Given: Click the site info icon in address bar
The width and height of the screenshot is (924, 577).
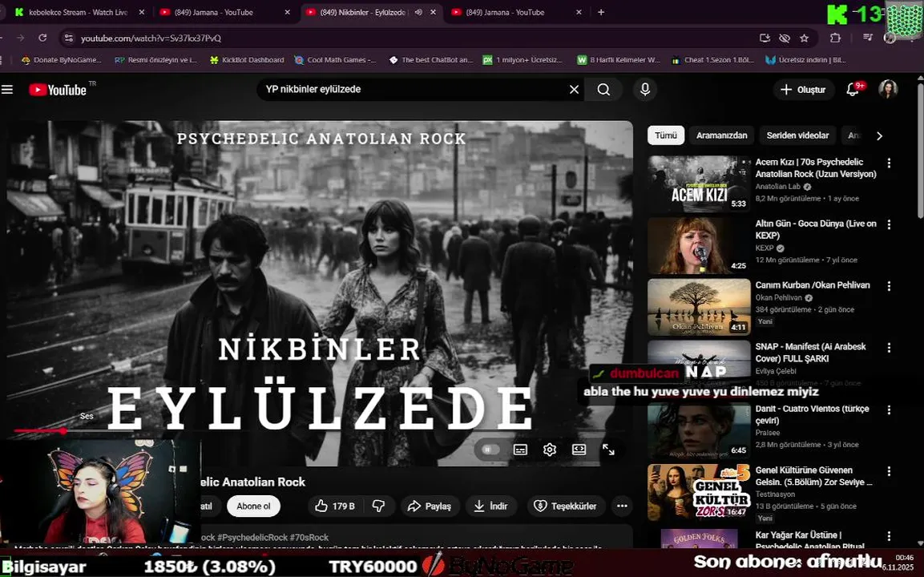Looking at the screenshot, I should click(x=69, y=38).
